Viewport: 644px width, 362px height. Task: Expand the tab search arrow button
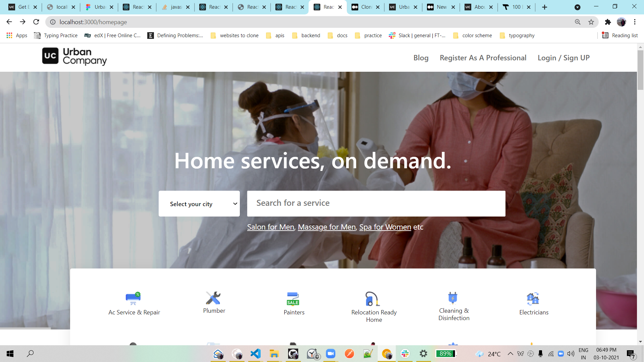(x=577, y=7)
